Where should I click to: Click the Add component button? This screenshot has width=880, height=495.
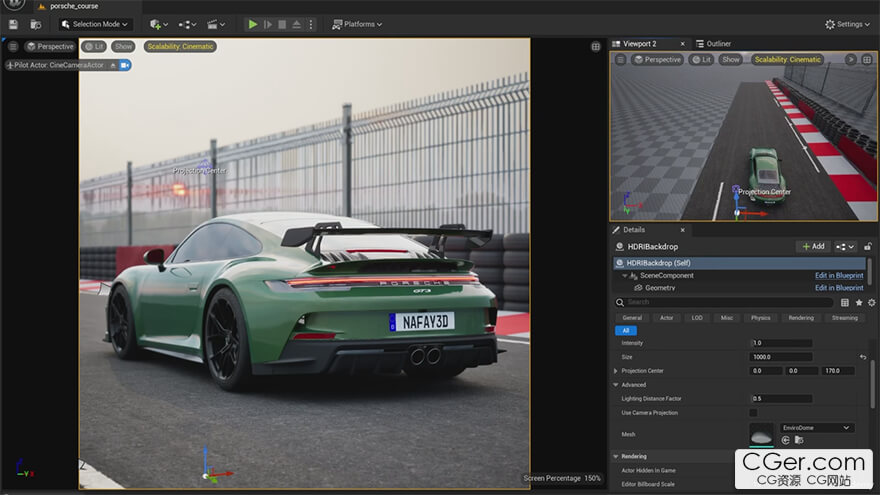813,246
